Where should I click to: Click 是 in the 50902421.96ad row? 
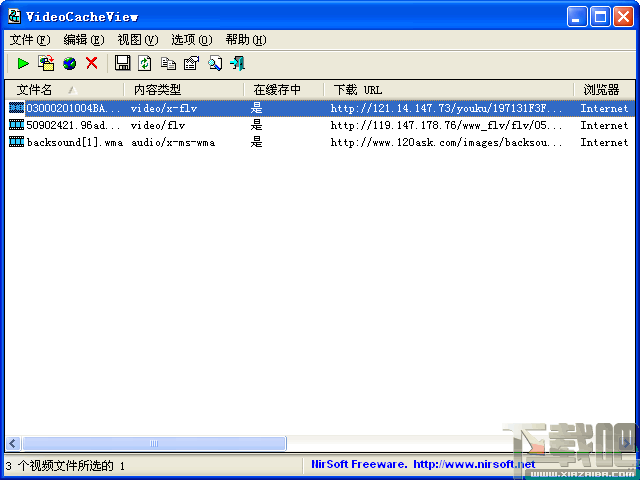[x=256, y=125]
